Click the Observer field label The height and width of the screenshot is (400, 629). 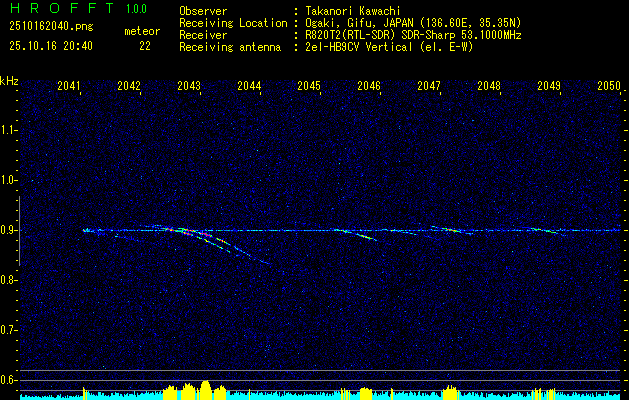point(203,11)
